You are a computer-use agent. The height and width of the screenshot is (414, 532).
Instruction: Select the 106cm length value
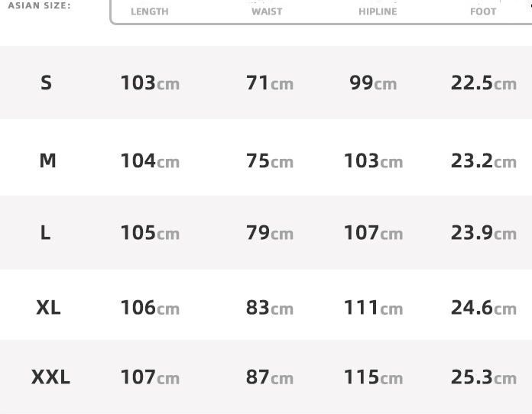coord(150,307)
